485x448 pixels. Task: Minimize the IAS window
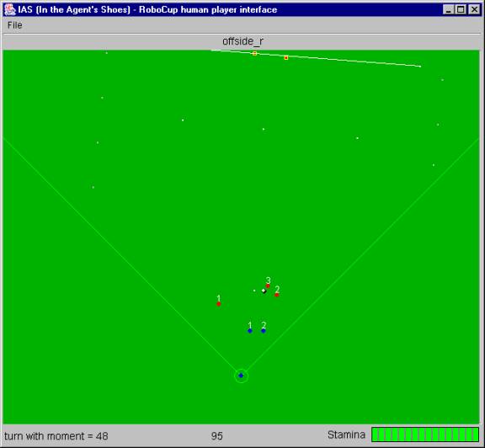coord(448,9)
